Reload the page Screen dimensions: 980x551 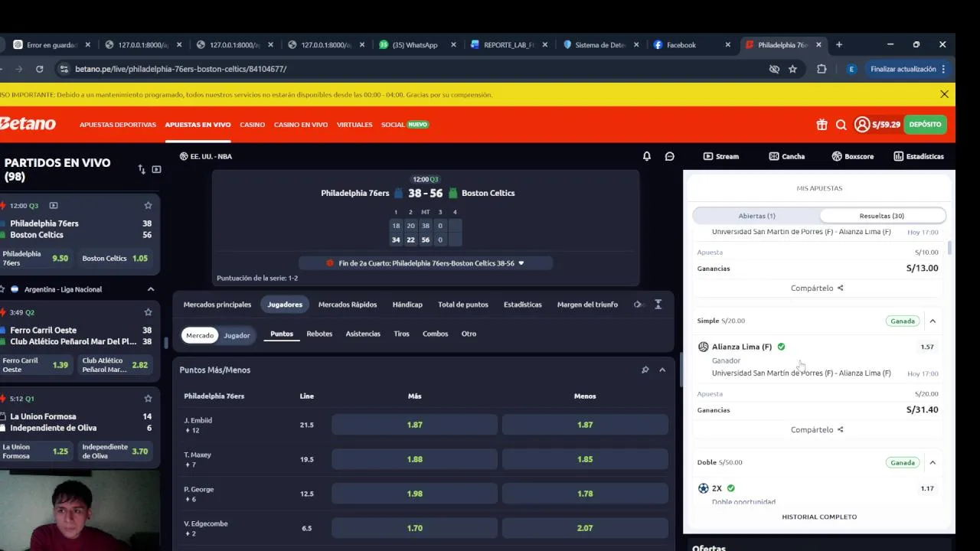coord(39,69)
